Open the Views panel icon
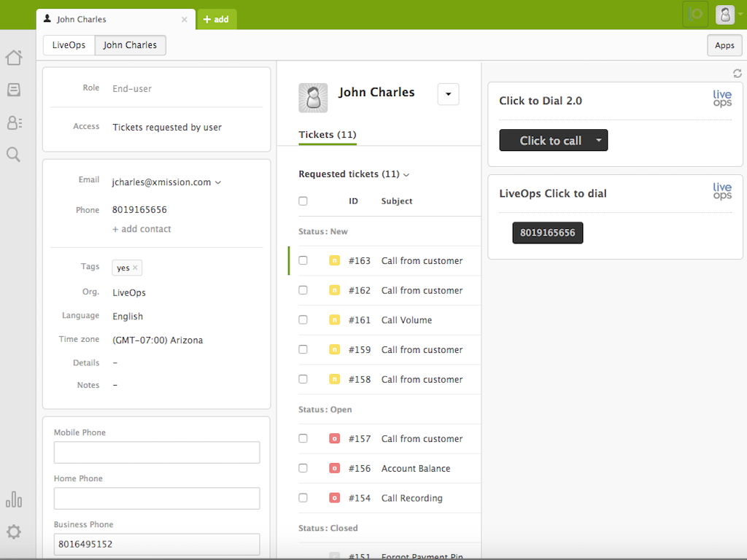The height and width of the screenshot is (560, 747). (x=13, y=89)
